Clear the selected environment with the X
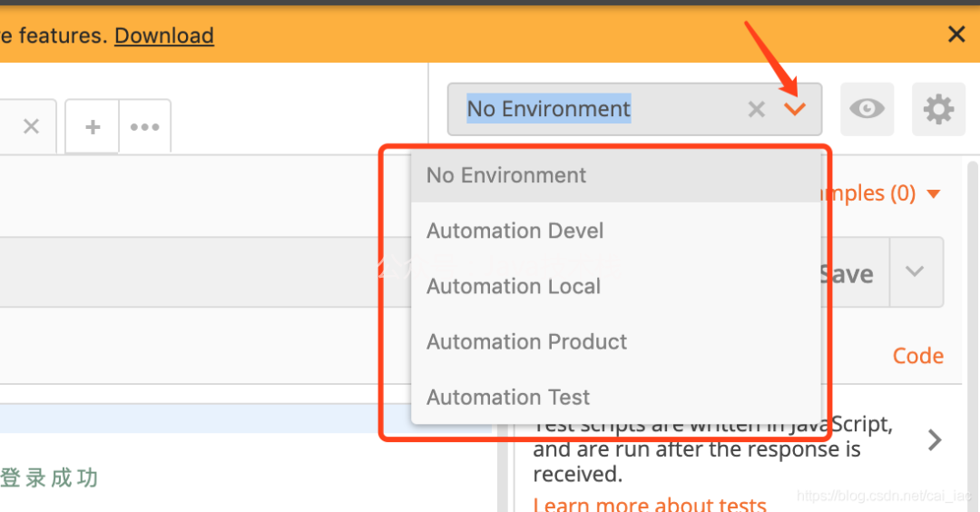Image resolution: width=980 pixels, height=512 pixels. pos(756,110)
